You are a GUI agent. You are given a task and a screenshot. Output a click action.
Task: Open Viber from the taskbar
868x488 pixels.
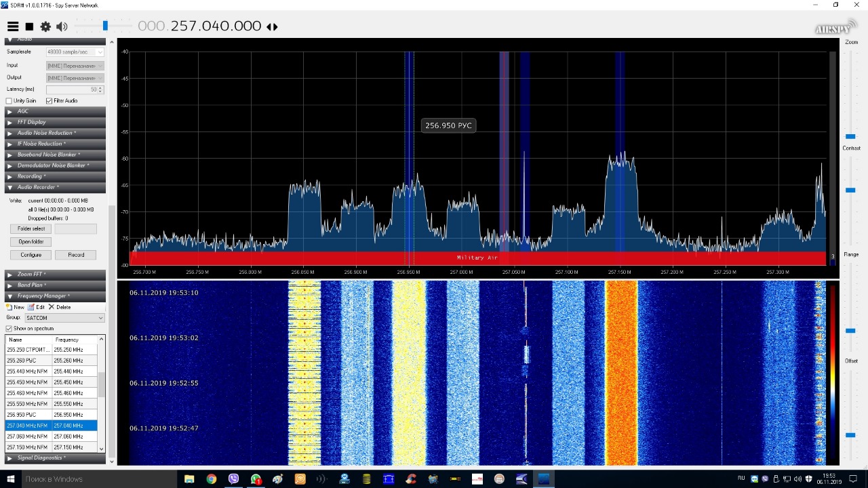234,479
